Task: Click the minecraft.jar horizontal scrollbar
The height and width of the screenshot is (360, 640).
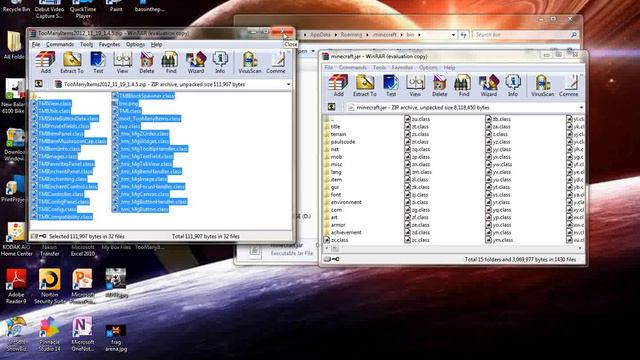Action: [453, 248]
